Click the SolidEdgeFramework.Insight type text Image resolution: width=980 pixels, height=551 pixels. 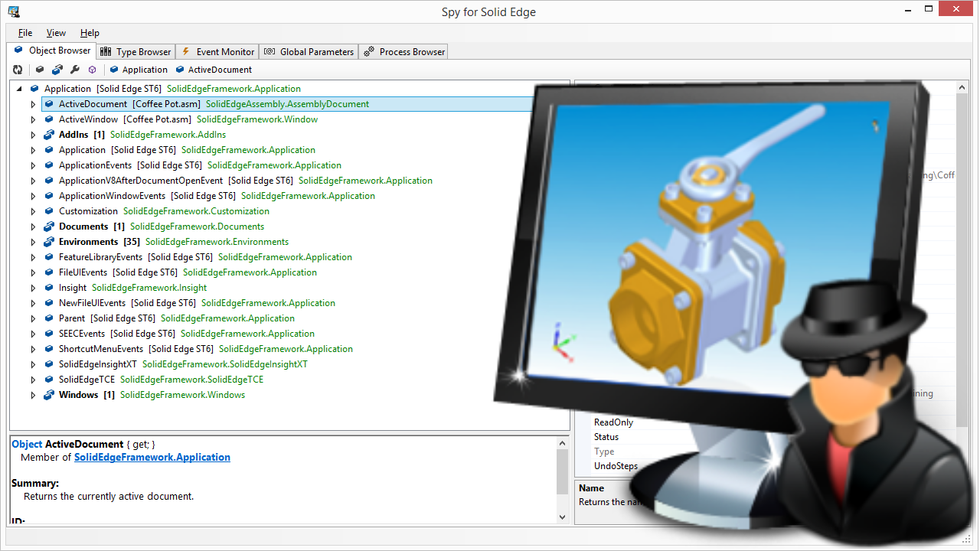pyautogui.click(x=149, y=288)
